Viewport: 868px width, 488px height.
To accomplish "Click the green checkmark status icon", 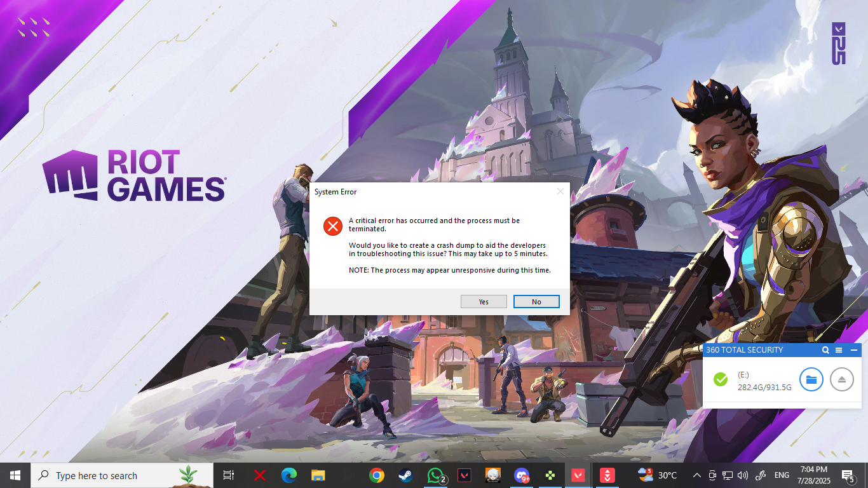I will [x=721, y=379].
